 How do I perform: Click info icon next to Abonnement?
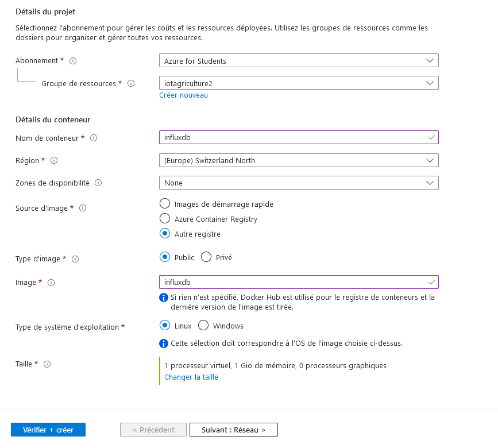point(73,61)
